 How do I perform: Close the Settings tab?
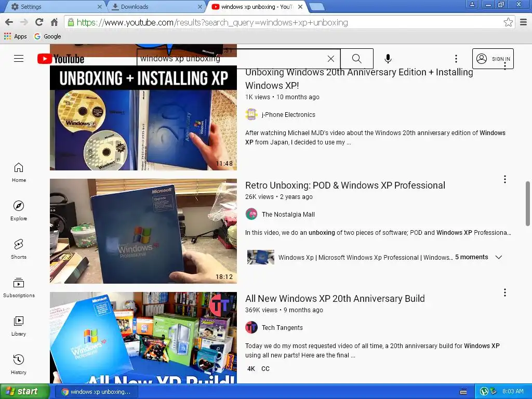tap(99, 6)
